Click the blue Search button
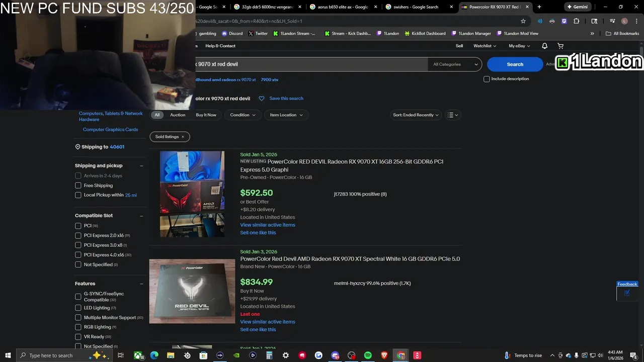This screenshot has width=644, height=362. (515, 64)
